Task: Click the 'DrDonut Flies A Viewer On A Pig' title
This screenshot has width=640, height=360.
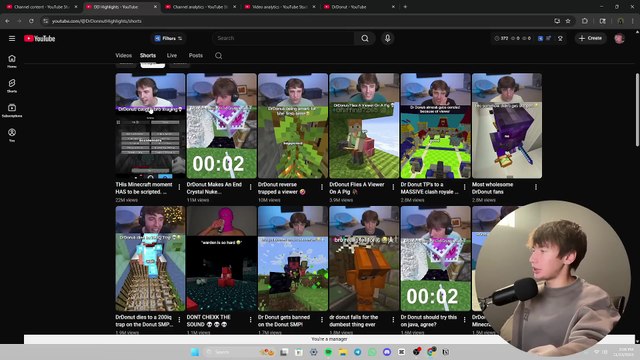Action: [357, 188]
